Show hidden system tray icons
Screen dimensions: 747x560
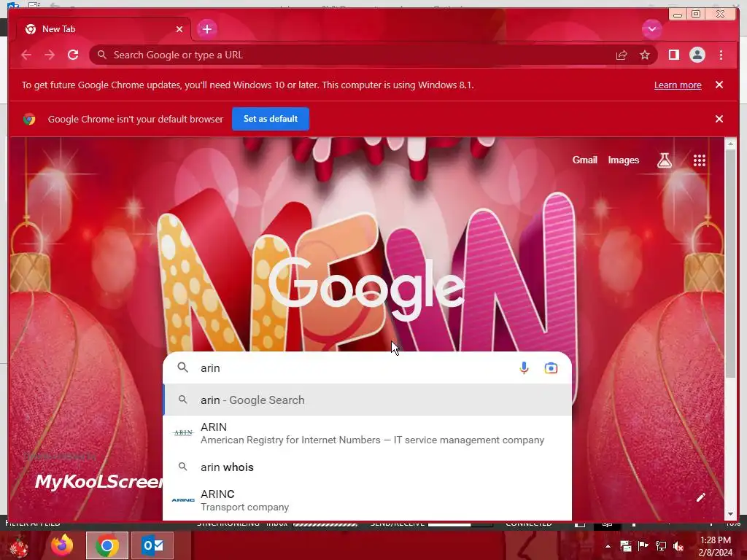pyautogui.click(x=608, y=546)
